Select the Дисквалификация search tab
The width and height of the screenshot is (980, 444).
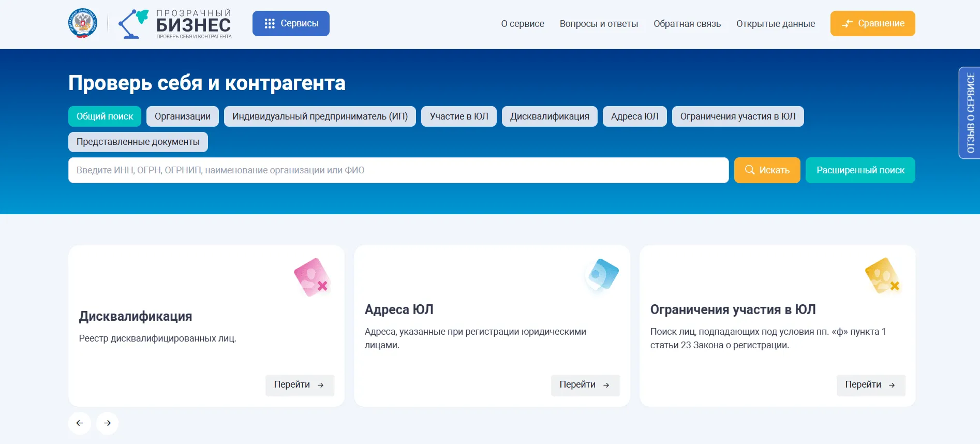coord(550,116)
